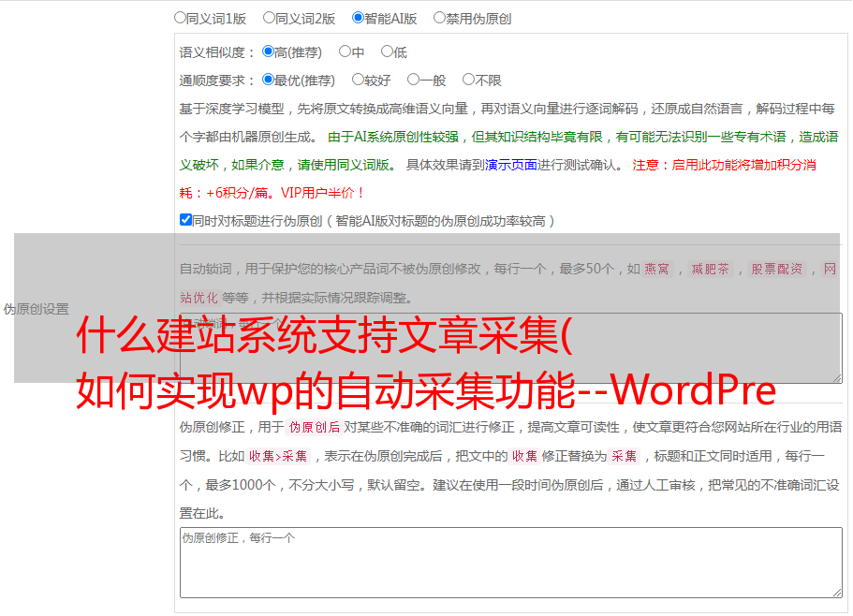Open the 演示页面 link

click(511, 165)
